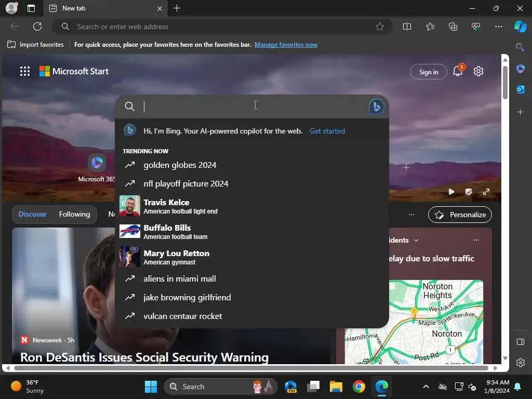Open the Copilot sidebar icon
The height and width of the screenshot is (399, 532).
pos(520,26)
